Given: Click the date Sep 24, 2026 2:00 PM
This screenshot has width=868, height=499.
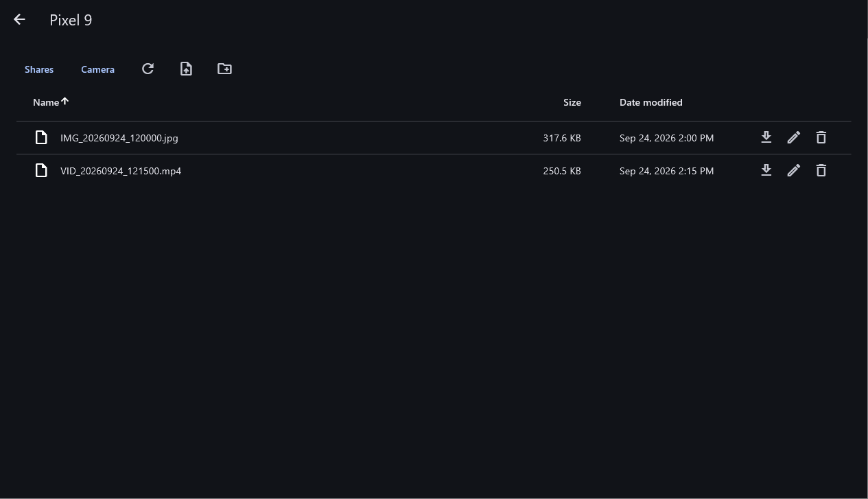Looking at the screenshot, I should click(666, 138).
